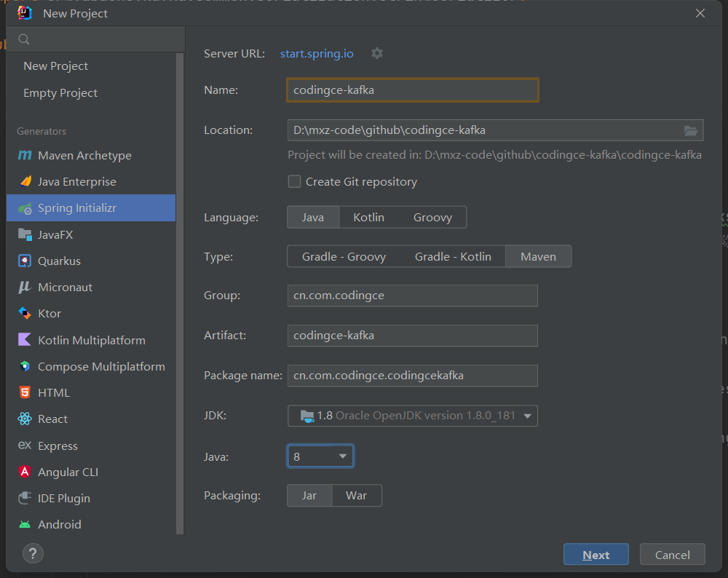Viewport: 728px width, 578px height.
Task: Click the sidebar vertical scrollbar
Action: [x=180, y=293]
